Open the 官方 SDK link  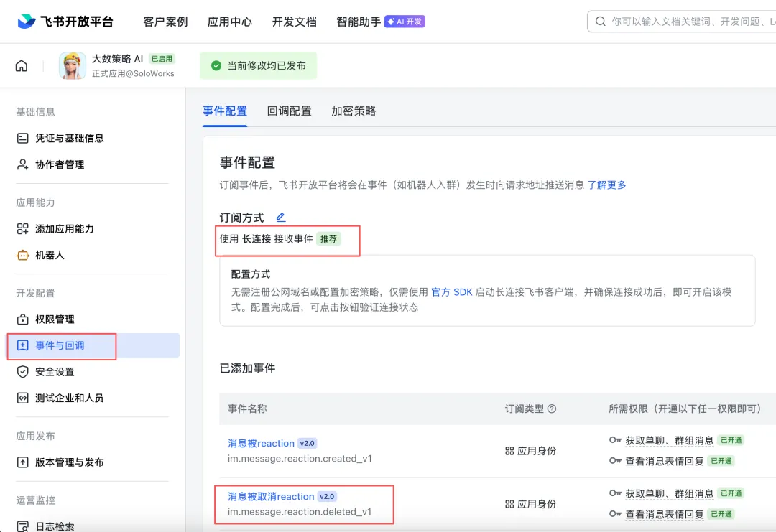[x=452, y=291]
